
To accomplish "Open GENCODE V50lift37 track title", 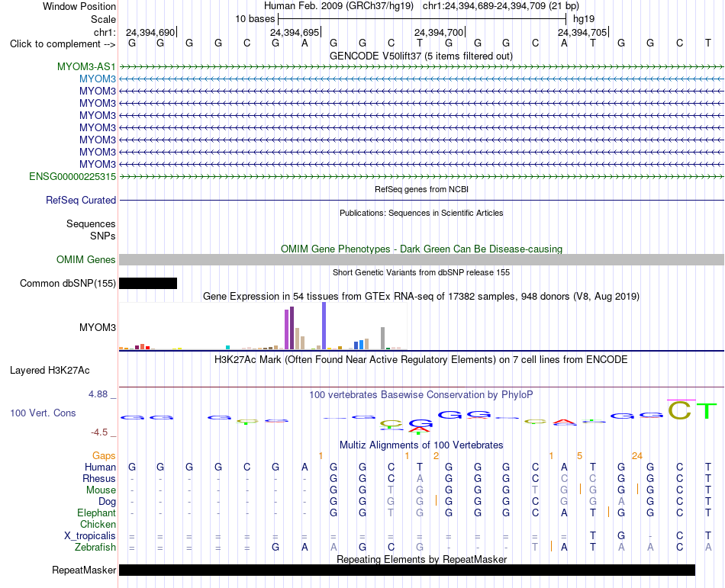I will pyautogui.click(x=421, y=56).
